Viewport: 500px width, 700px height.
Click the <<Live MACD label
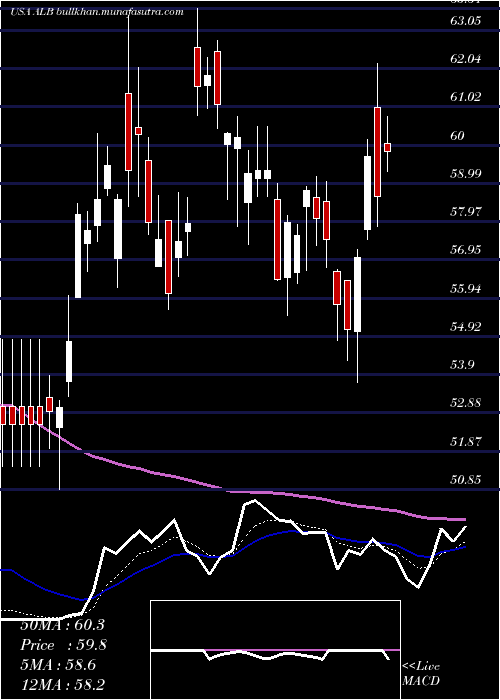[x=421, y=674]
